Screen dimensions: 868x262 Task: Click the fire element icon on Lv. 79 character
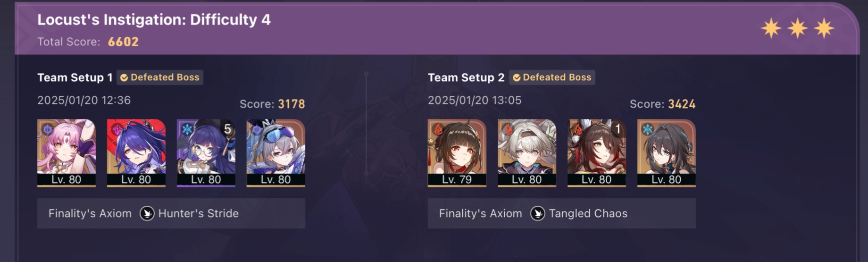coord(438,129)
